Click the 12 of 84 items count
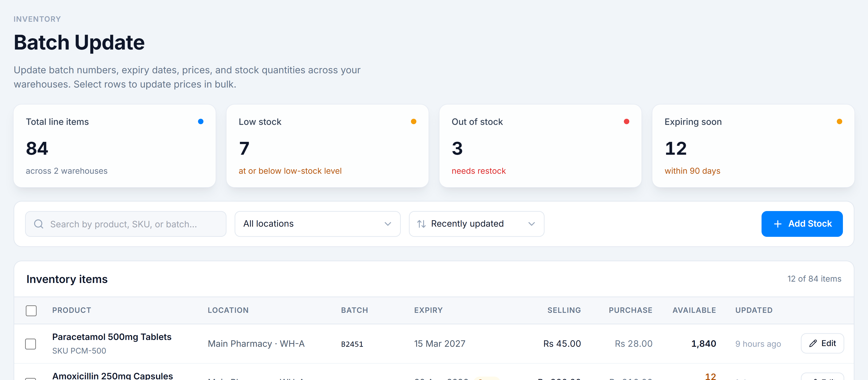 click(x=814, y=279)
